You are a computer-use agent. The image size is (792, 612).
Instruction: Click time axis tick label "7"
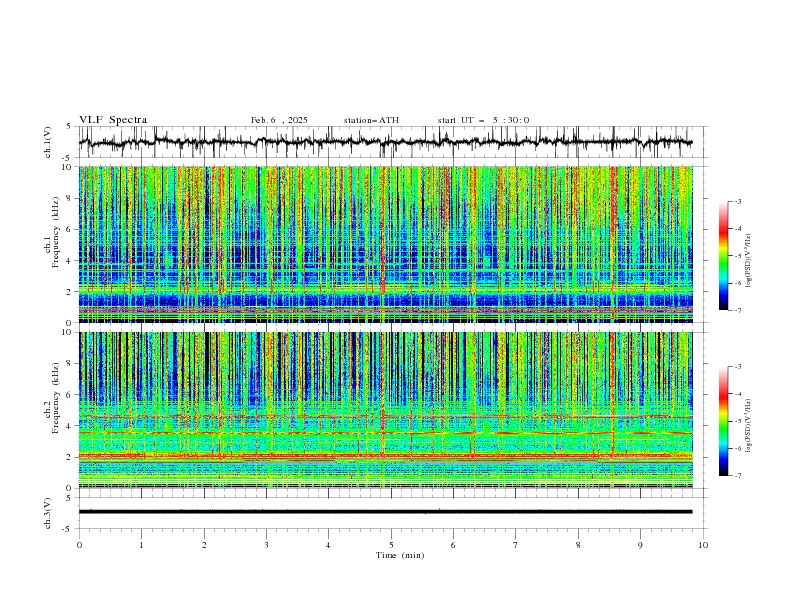tap(516, 545)
